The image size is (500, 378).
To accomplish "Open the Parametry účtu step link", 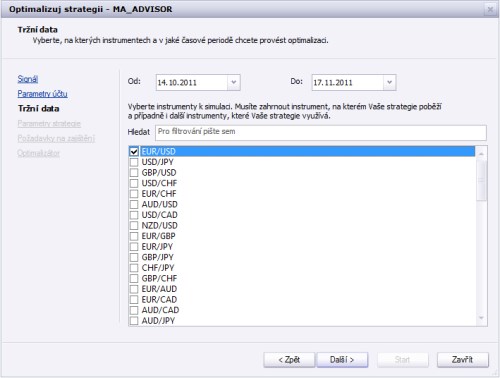I will point(42,94).
